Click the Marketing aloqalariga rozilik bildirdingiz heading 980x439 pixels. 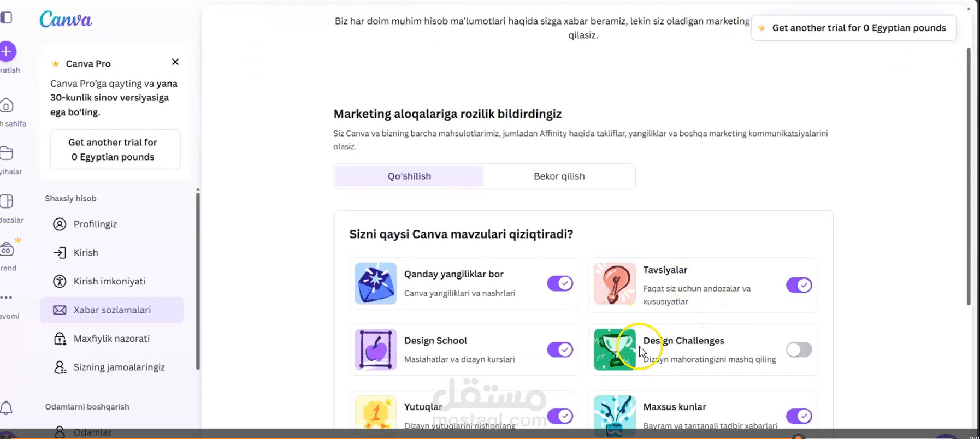[447, 114]
